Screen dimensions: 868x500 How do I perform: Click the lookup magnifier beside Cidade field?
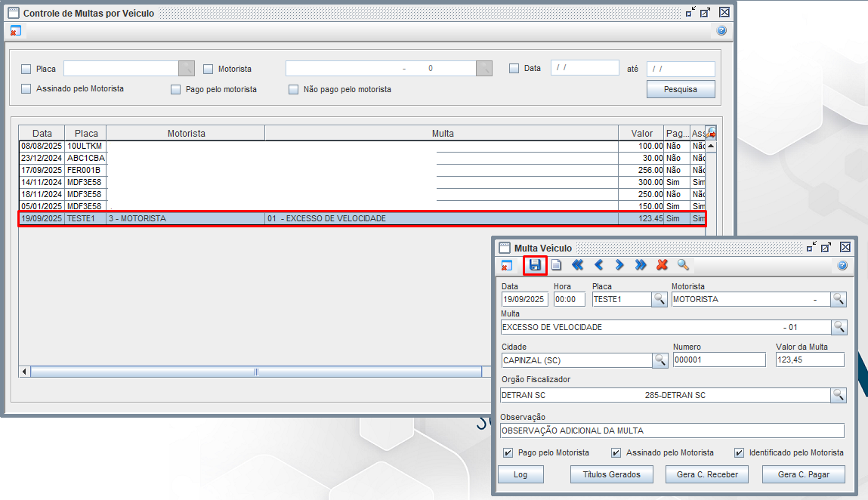[660, 360]
